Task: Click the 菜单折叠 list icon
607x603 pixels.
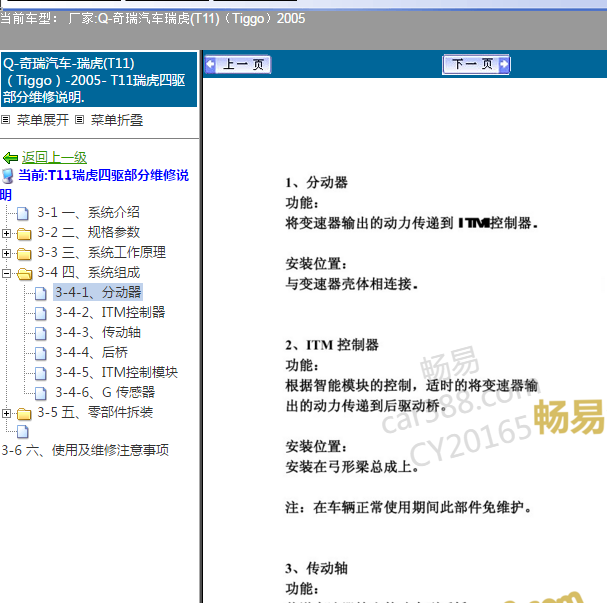Action: click(x=79, y=120)
